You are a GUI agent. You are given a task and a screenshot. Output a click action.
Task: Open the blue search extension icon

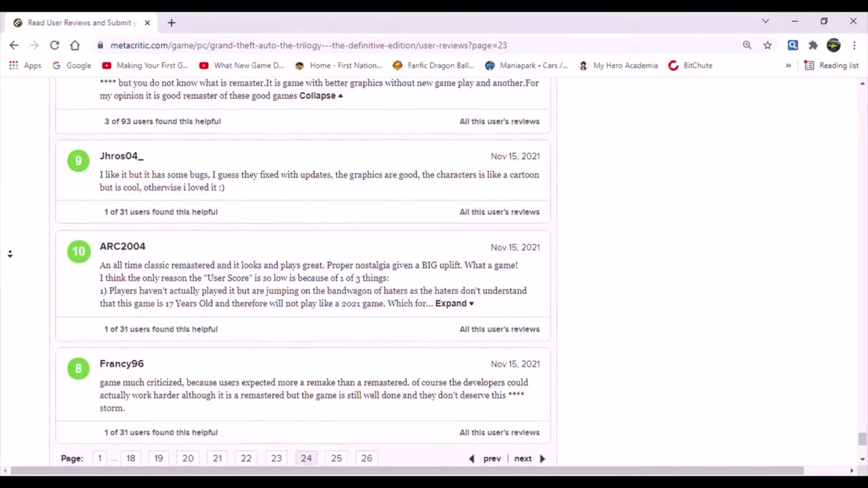point(792,45)
